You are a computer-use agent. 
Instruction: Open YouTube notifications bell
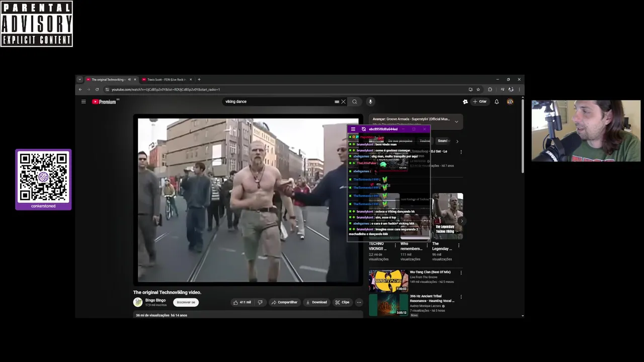pos(497,102)
